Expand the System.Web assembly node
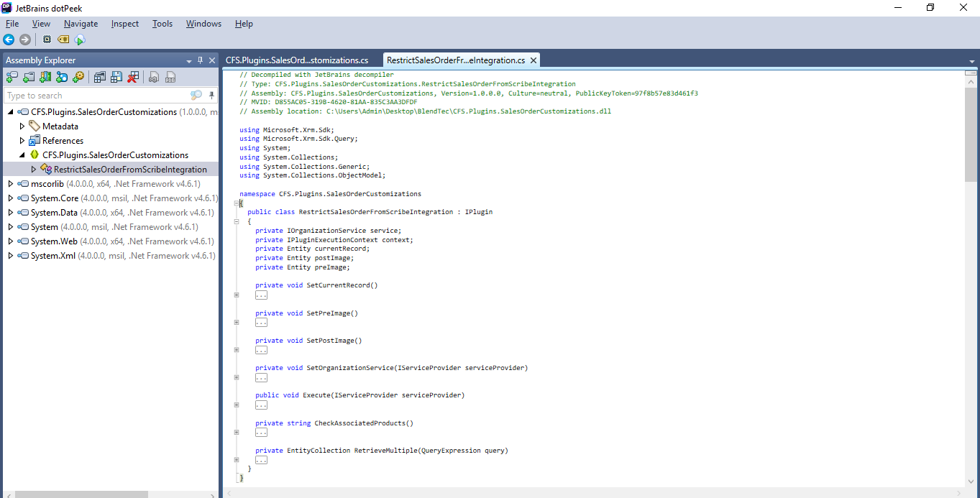 [x=11, y=241]
